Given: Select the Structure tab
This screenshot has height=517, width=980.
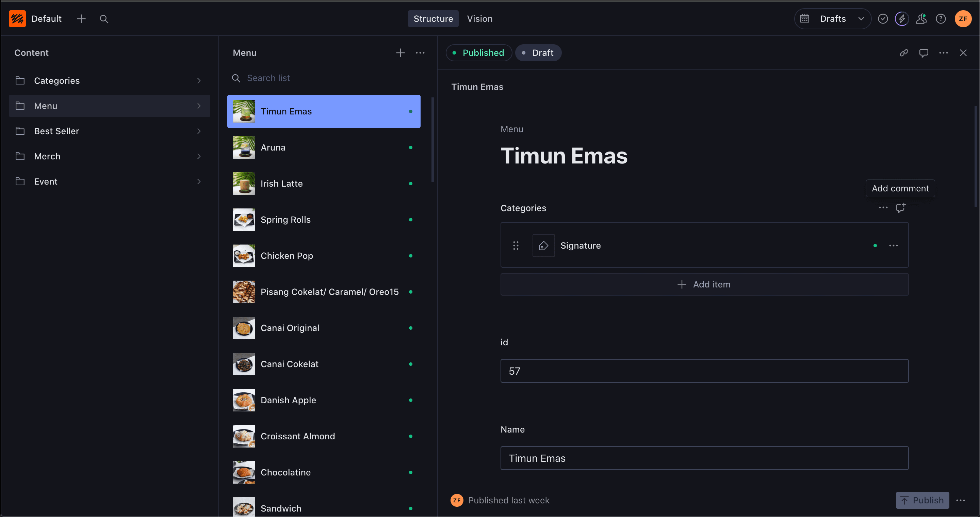Looking at the screenshot, I should (x=433, y=19).
